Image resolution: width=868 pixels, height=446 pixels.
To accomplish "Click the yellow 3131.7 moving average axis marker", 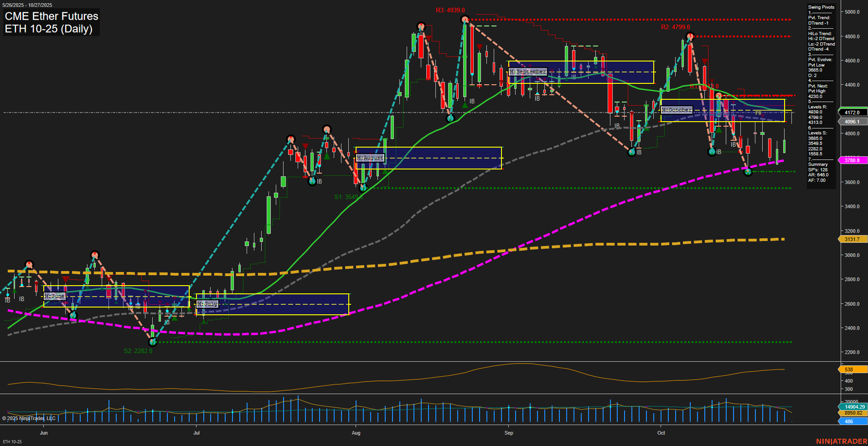I will tap(851, 239).
